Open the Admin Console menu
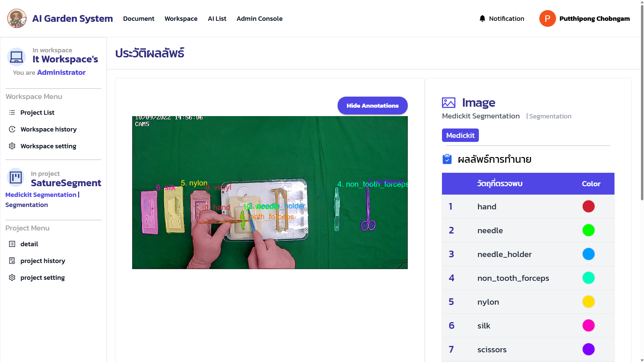 pyautogui.click(x=259, y=18)
